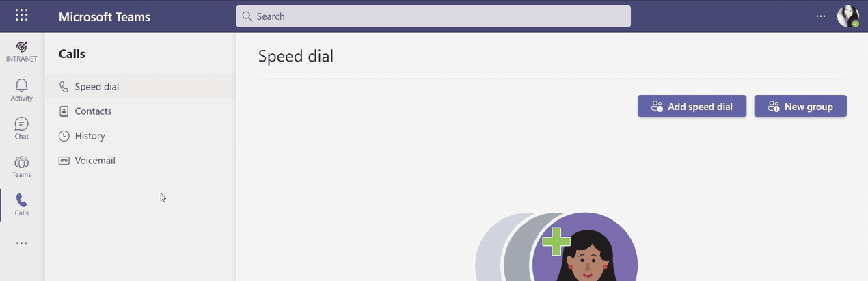Open the call History tab

[90, 136]
